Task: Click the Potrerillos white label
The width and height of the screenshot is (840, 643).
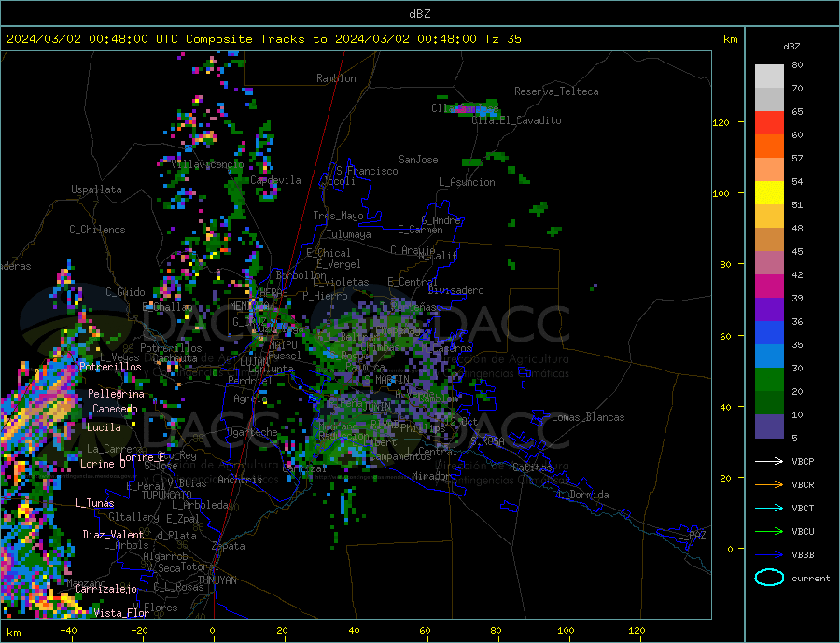Action: (110, 367)
